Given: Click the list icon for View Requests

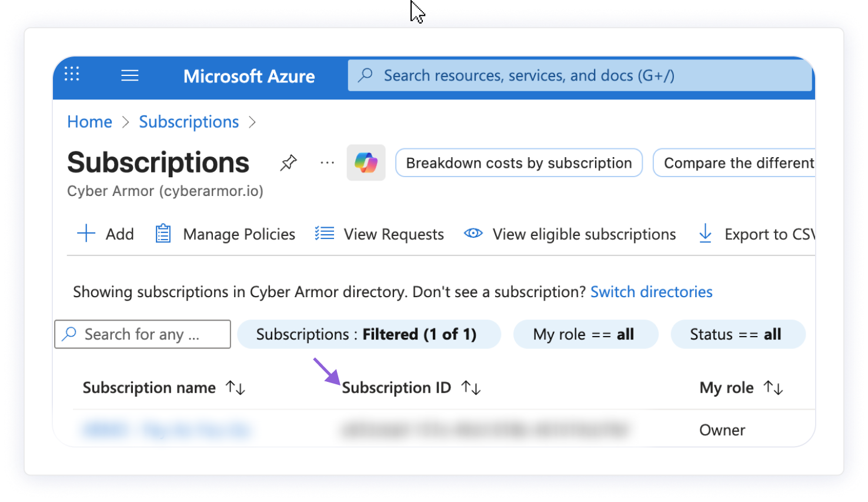Looking at the screenshot, I should (x=324, y=234).
